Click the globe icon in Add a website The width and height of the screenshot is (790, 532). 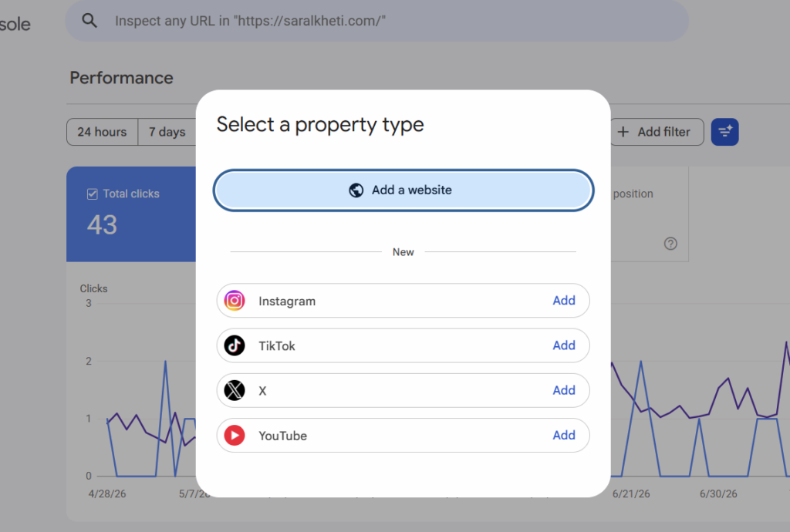pyautogui.click(x=356, y=190)
